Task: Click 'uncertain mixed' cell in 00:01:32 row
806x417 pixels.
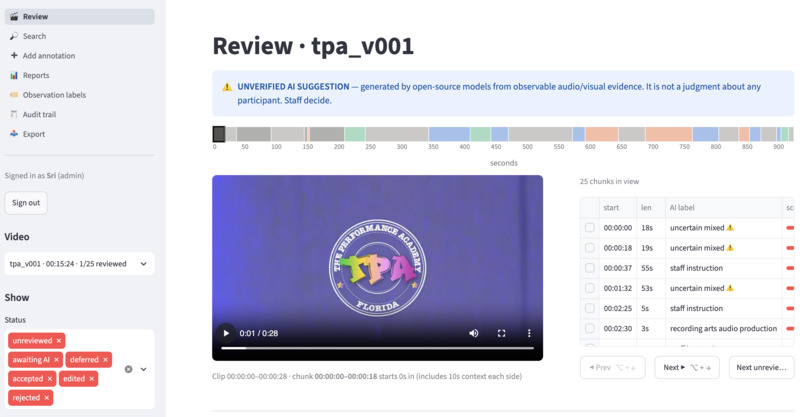Action: tap(723, 288)
